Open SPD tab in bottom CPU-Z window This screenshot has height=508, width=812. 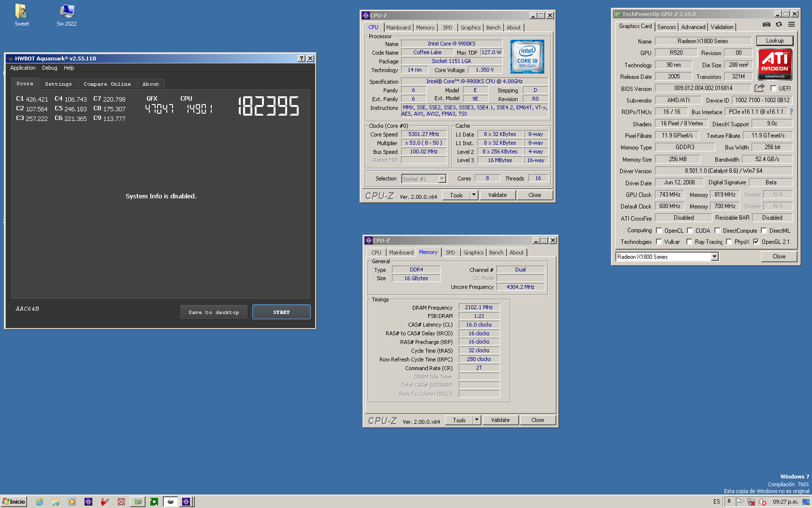(450, 253)
